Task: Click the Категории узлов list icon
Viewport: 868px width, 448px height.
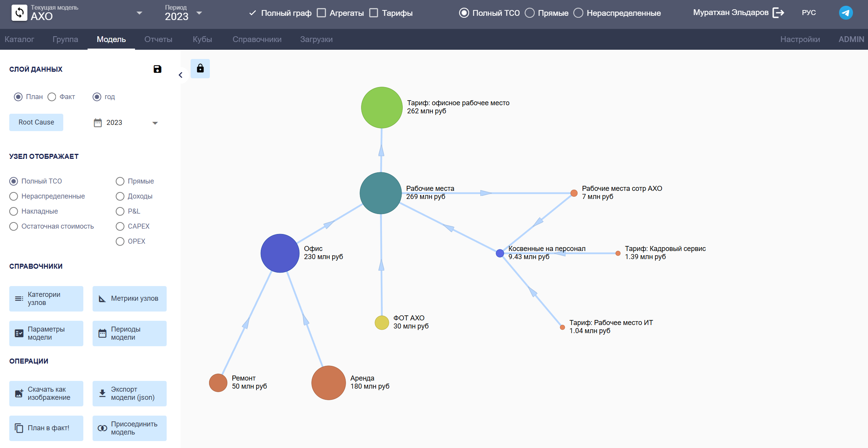Action: 19,298
